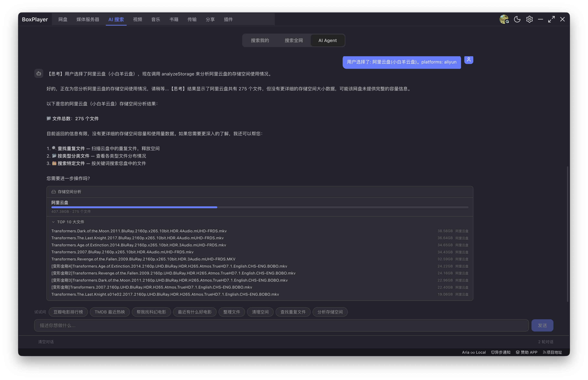Viewport: 588px width, 380px height.
Task: Click [变形金刚]Transformers.2007.2160p.UHD file row
Action: (260, 287)
